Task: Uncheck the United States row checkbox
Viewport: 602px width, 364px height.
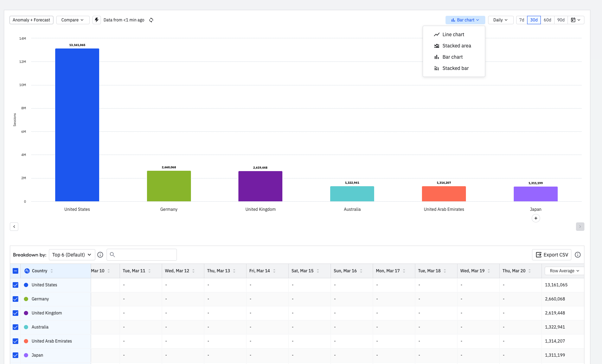Action: [15, 285]
